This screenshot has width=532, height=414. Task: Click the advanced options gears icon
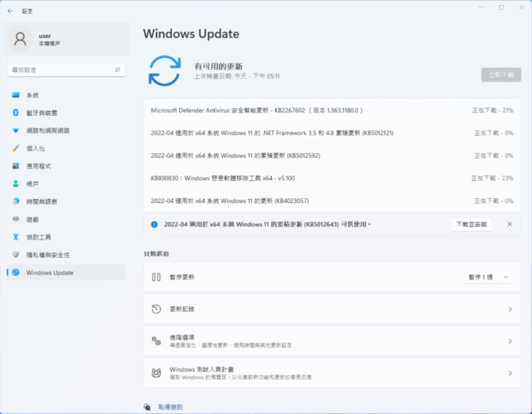tap(156, 341)
